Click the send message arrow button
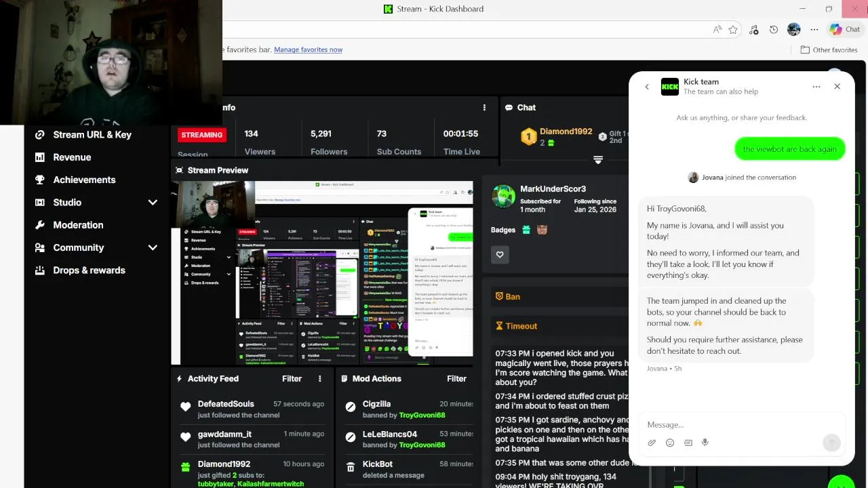The height and width of the screenshot is (488, 868). [831, 443]
